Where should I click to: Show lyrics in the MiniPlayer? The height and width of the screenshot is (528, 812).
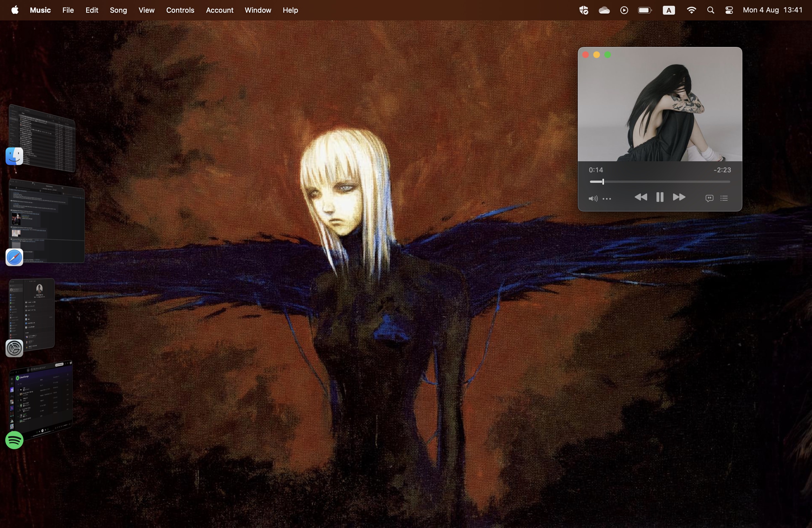[709, 198]
